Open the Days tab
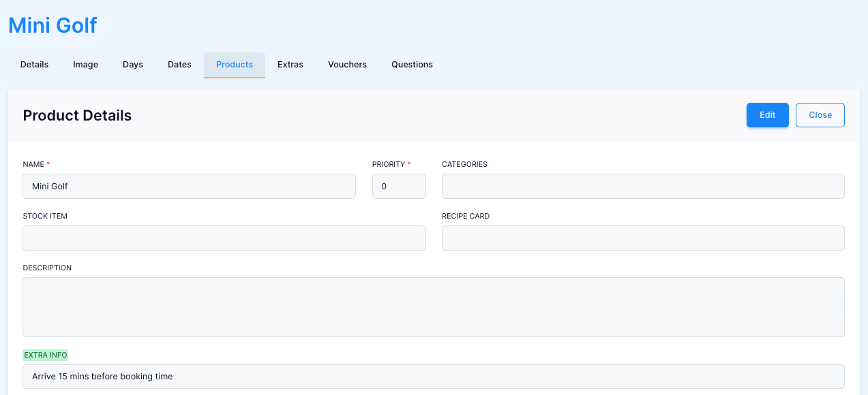Screen dimensions: 868x395 point(133,65)
